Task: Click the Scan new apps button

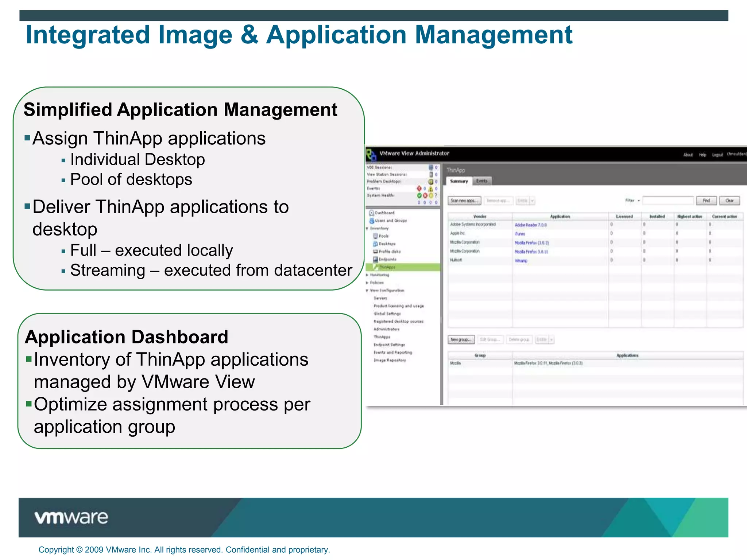Action: coord(464,201)
